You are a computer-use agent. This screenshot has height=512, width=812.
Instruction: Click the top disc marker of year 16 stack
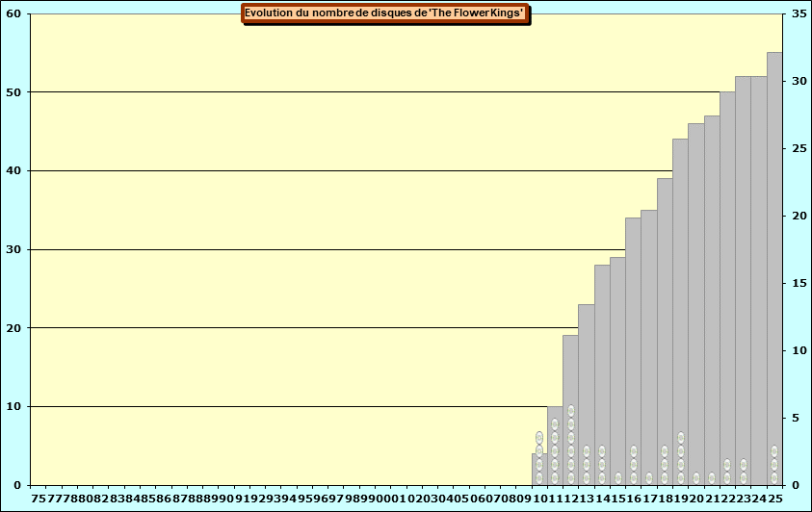[x=634, y=451]
